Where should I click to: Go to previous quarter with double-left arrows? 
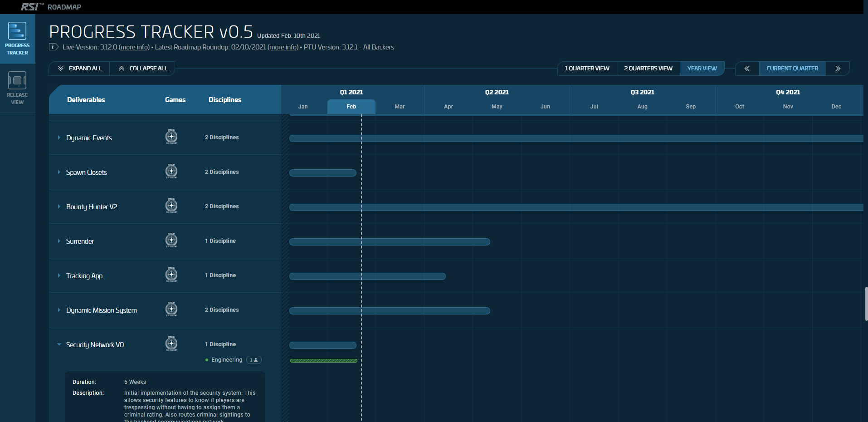click(x=746, y=69)
